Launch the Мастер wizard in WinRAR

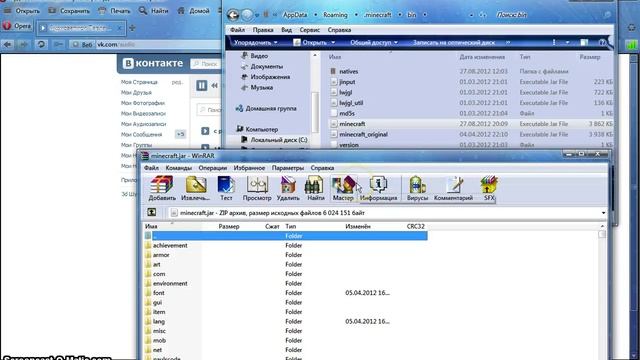343,188
